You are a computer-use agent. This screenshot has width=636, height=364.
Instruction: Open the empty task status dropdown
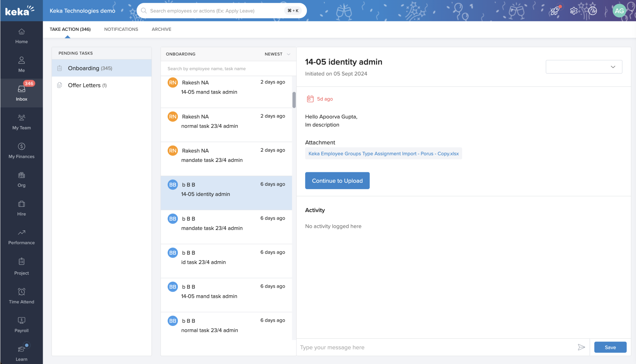tap(584, 67)
